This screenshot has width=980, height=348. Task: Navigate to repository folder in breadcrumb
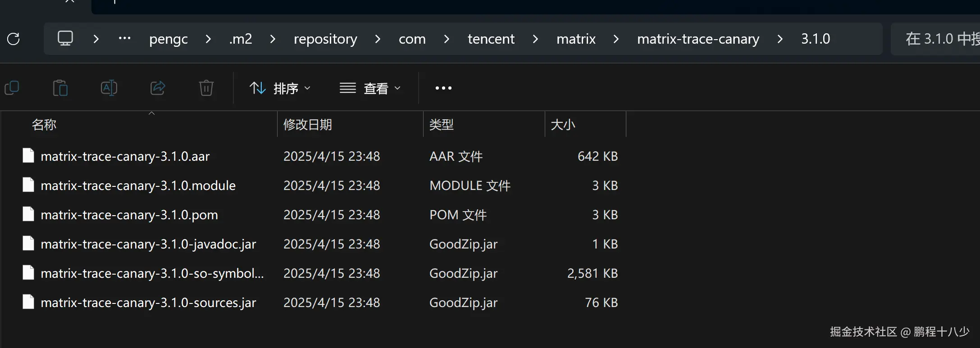325,39
